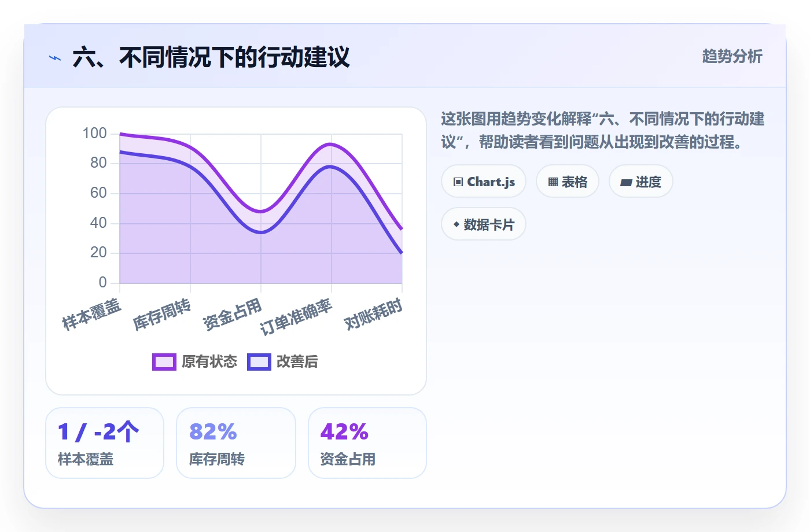The height and width of the screenshot is (532, 810).
Task: Click the 原有状态 legend label
Action: coord(209,361)
